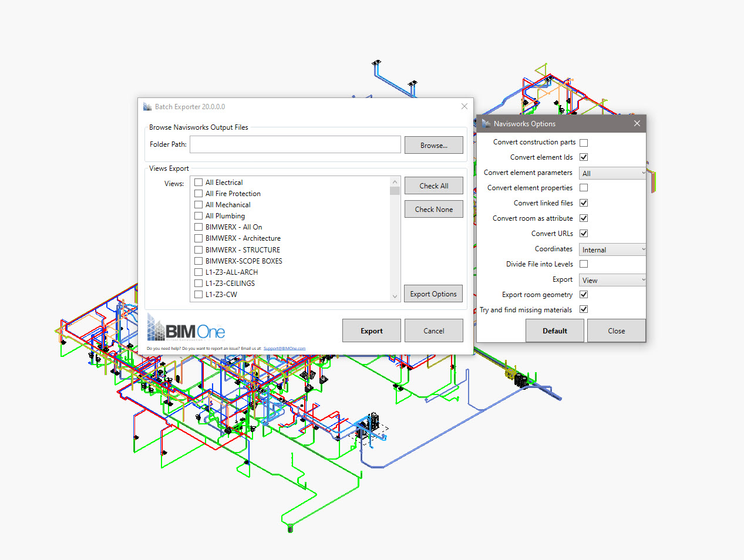
Task: Click the Default button
Action: [555, 330]
